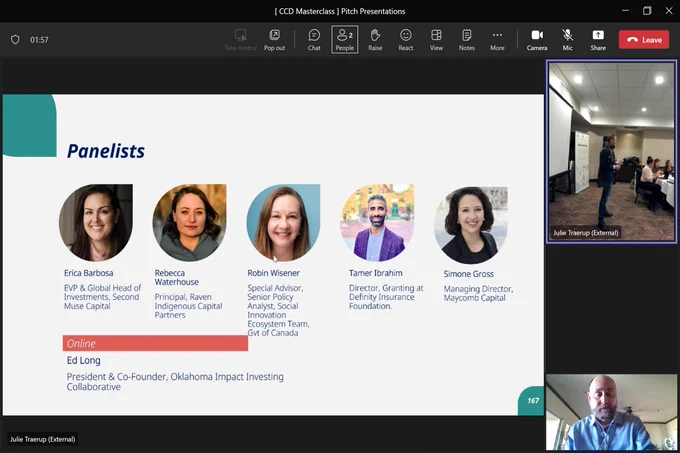The width and height of the screenshot is (680, 453).
Task: Click slide number 167 badge
Action: [533, 401]
